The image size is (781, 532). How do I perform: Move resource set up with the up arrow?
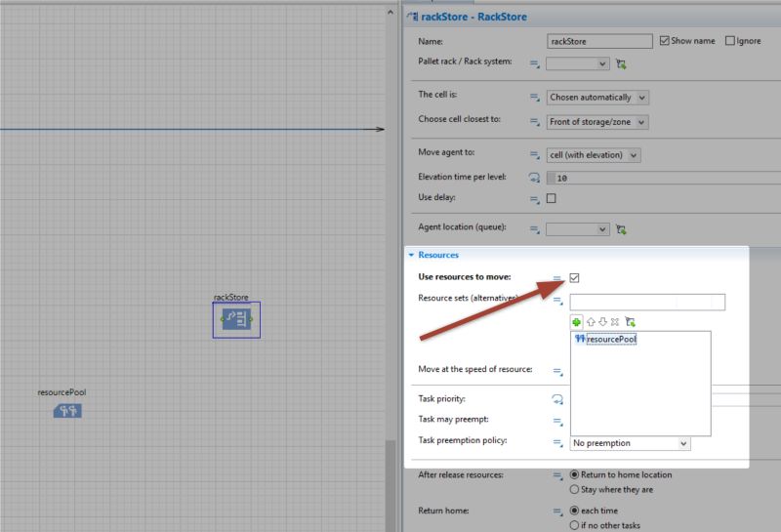[x=591, y=322]
